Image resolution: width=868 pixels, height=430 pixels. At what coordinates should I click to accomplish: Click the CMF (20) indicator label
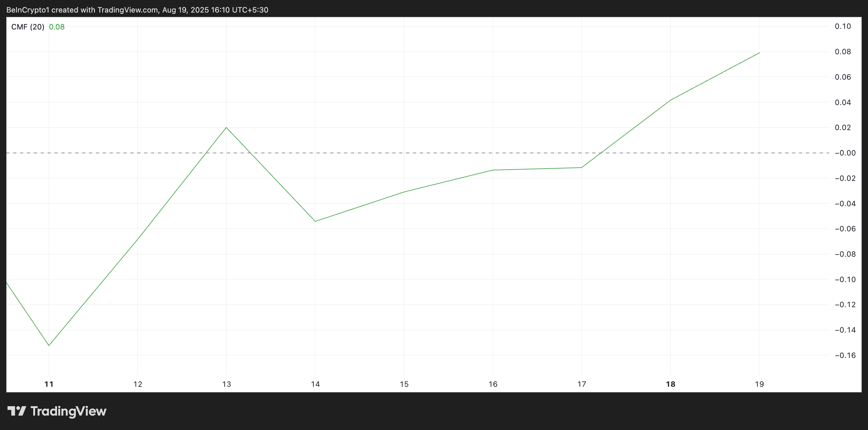click(x=28, y=27)
